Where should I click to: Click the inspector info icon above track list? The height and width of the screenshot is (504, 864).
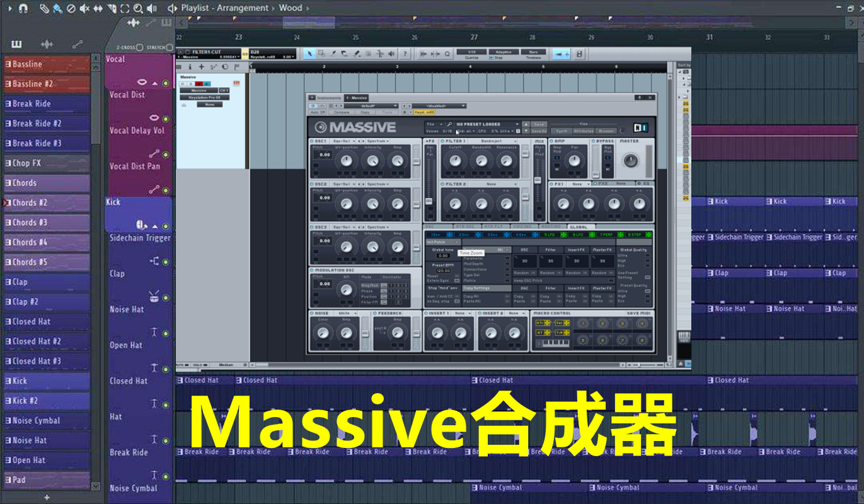point(190,67)
